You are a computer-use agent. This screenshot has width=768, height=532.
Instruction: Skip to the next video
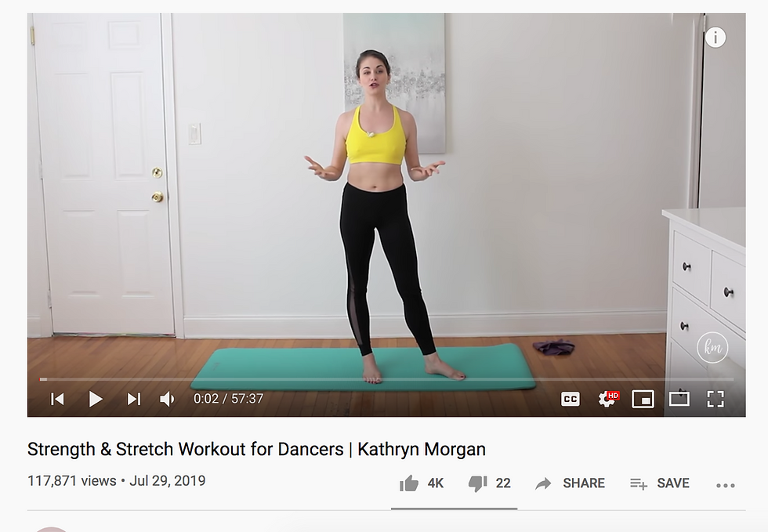(134, 400)
